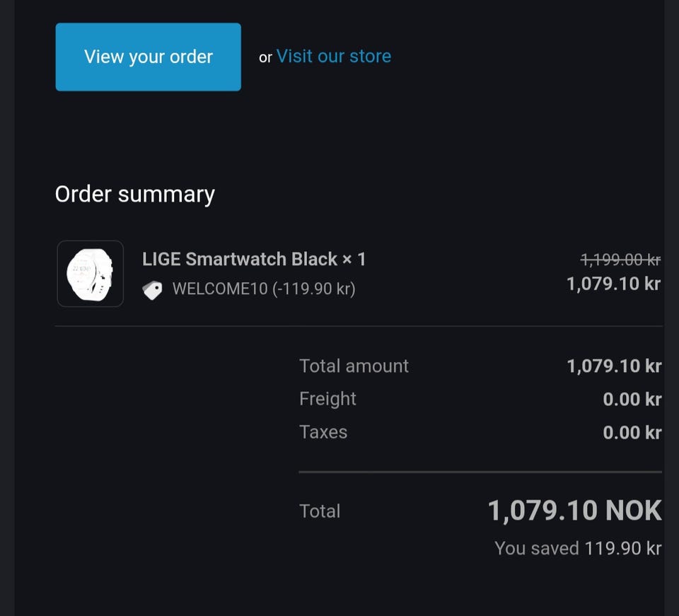Screen dimensions: 679x616
Task: Click the crossed-out 1,199.00 kr price
Action: (620, 260)
